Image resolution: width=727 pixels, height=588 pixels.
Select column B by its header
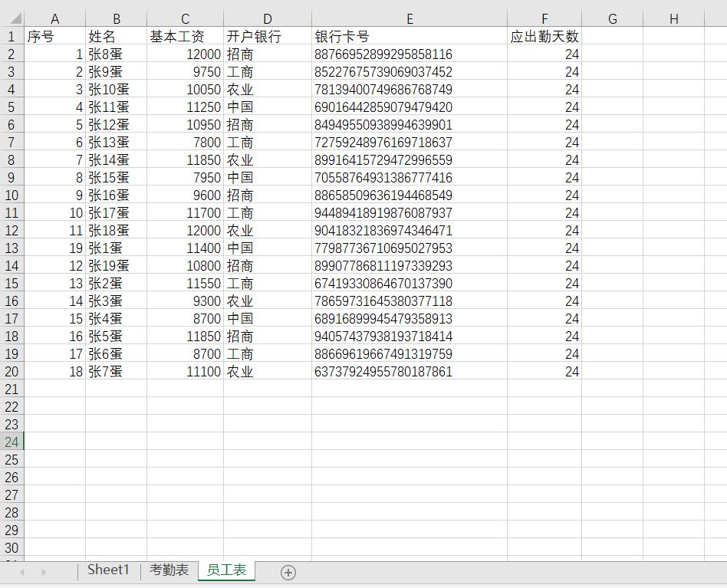coord(117,17)
